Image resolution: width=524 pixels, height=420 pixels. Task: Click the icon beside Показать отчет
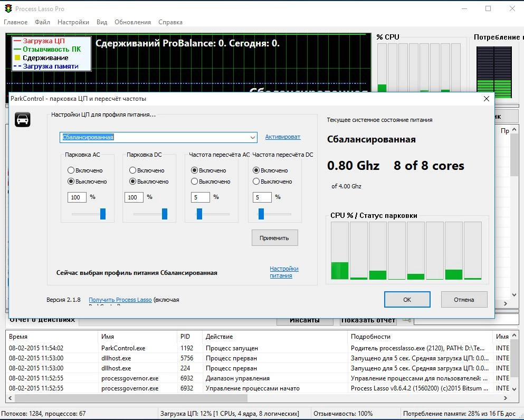406,320
